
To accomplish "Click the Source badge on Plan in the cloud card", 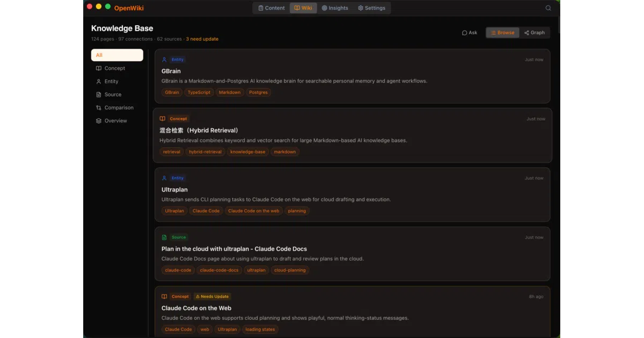I will [179, 237].
